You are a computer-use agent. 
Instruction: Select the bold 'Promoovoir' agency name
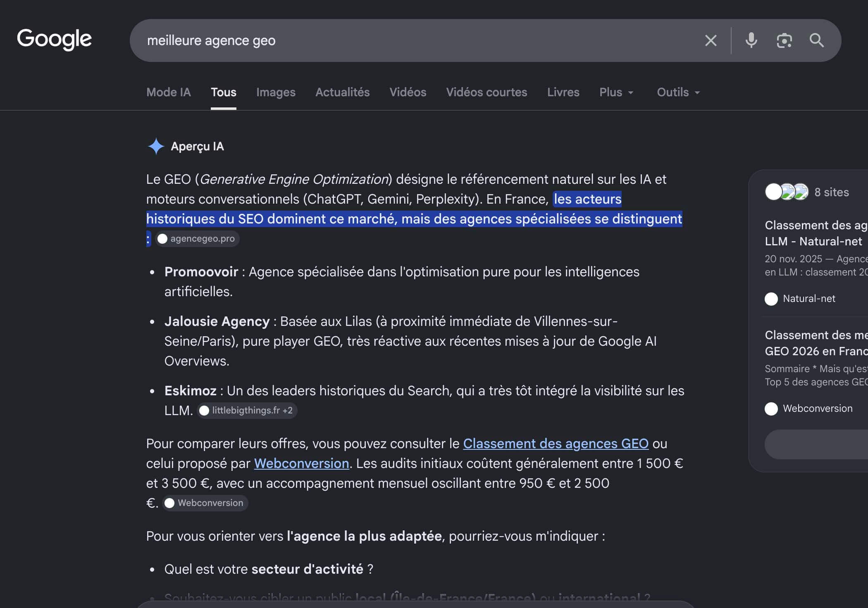click(x=201, y=272)
